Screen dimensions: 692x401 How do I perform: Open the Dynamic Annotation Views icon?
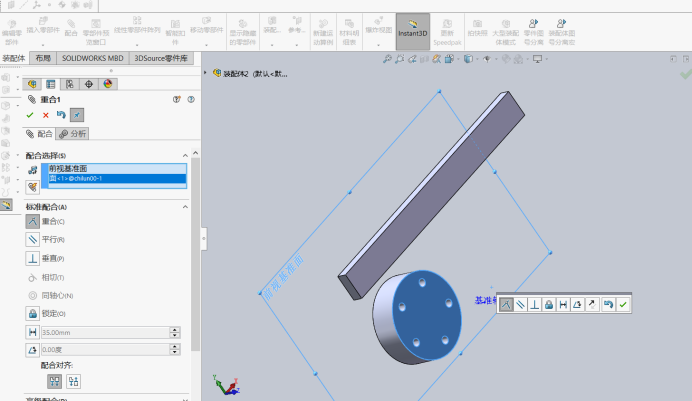436,59
